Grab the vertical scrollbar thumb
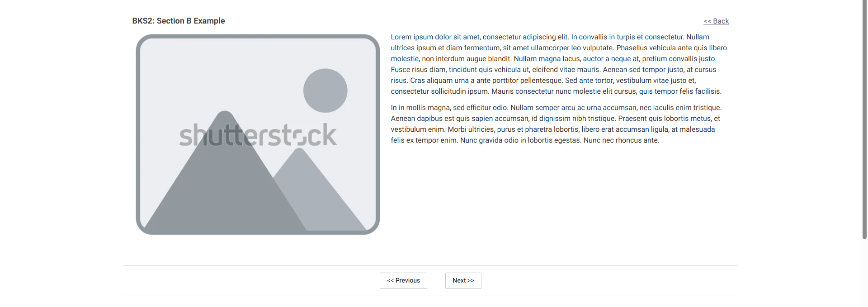This screenshot has width=868, height=307. click(x=865, y=120)
